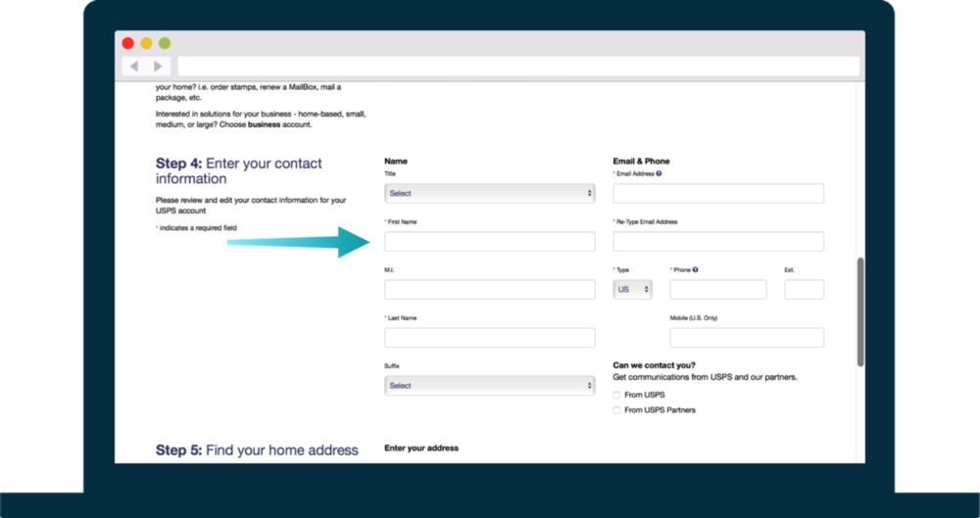Image resolution: width=980 pixels, height=518 pixels.
Task: Click the browser forward arrow button
Action: point(158,67)
